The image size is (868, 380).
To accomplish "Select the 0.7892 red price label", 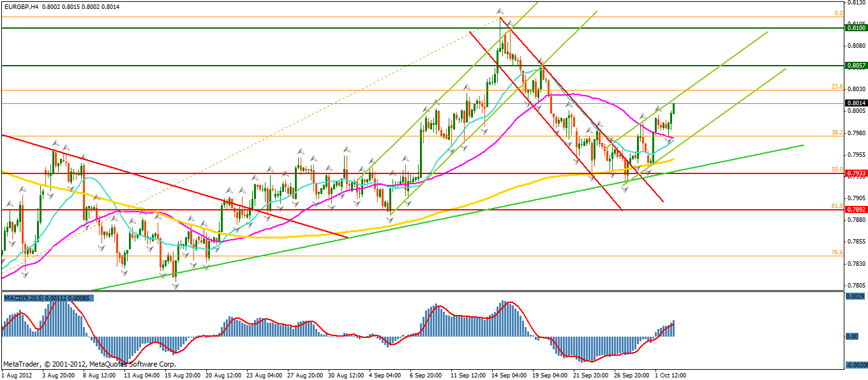I will click(855, 209).
